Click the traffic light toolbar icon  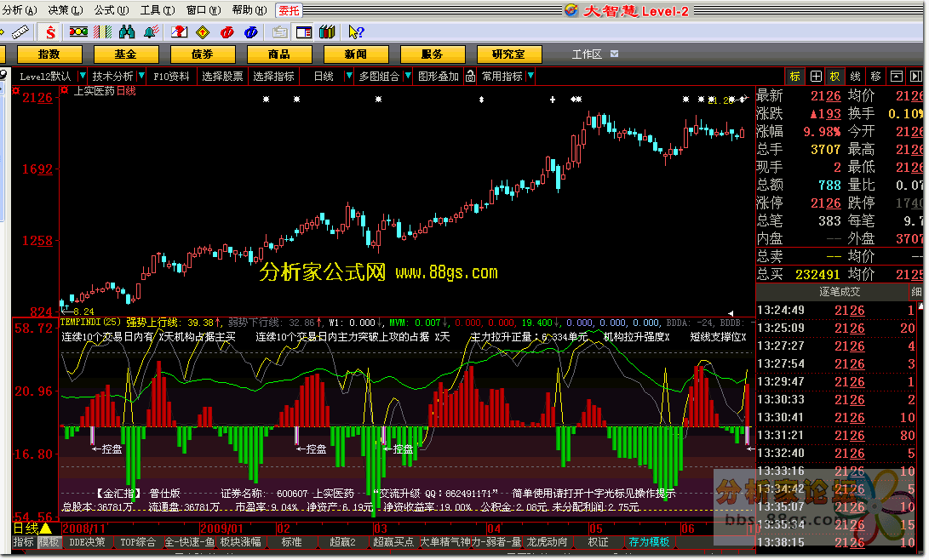point(78,32)
